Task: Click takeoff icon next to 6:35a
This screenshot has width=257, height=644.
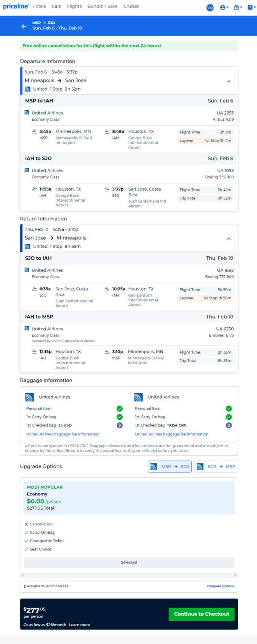Action: click(35, 289)
